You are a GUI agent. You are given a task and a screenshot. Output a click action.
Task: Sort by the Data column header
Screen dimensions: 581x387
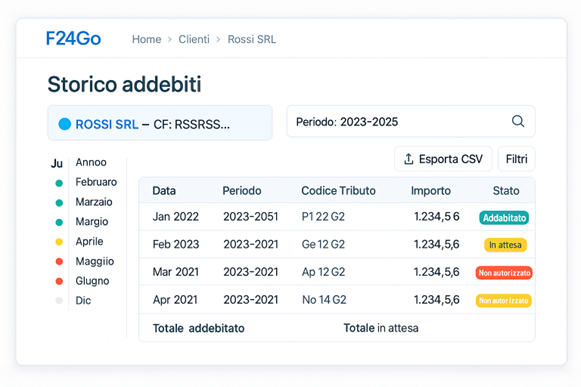(x=164, y=191)
